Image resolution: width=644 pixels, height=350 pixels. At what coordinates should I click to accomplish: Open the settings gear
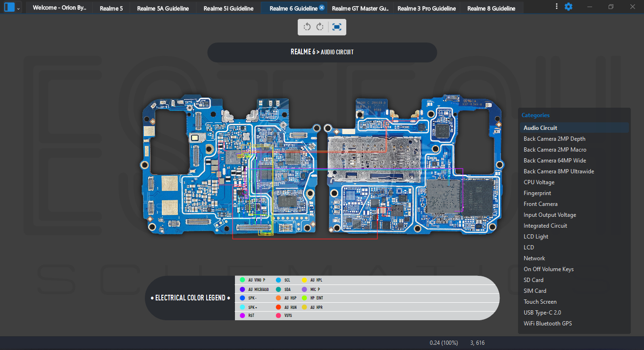pos(569,7)
